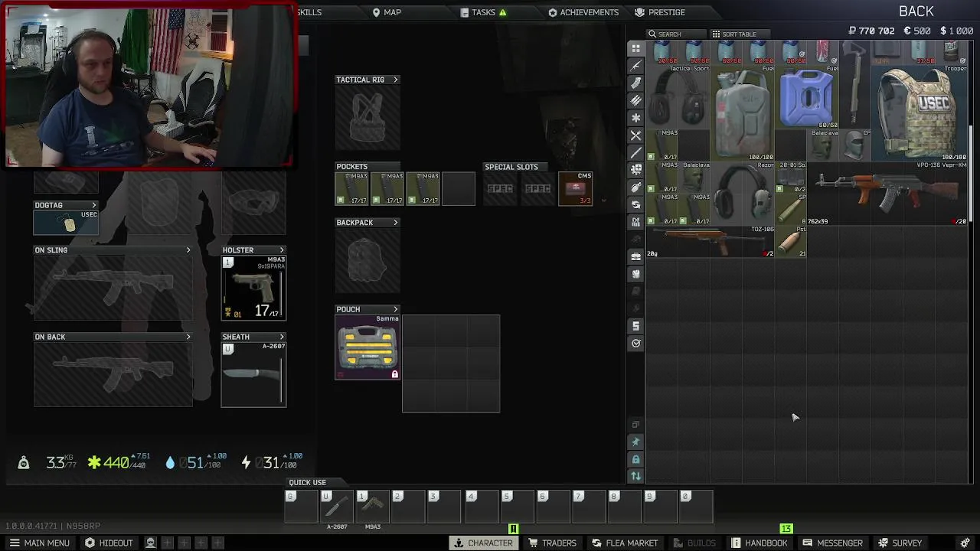This screenshot has width=980, height=551.
Task: Click the case-shaped container filter icon
Action: point(635,256)
